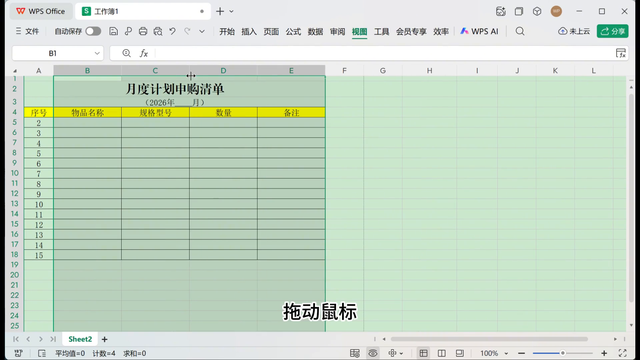Image resolution: width=640 pixels, height=360 pixels.
Task: Click the green 分享 share button
Action: [613, 31]
